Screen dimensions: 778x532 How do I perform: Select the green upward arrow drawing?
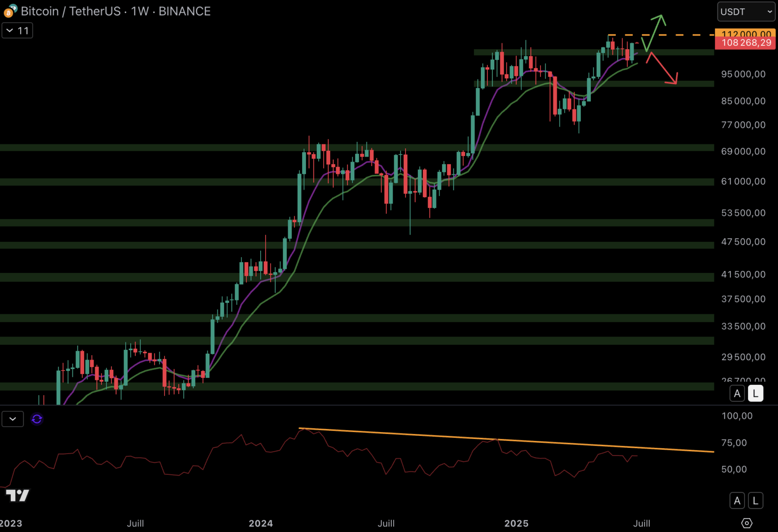(654, 33)
